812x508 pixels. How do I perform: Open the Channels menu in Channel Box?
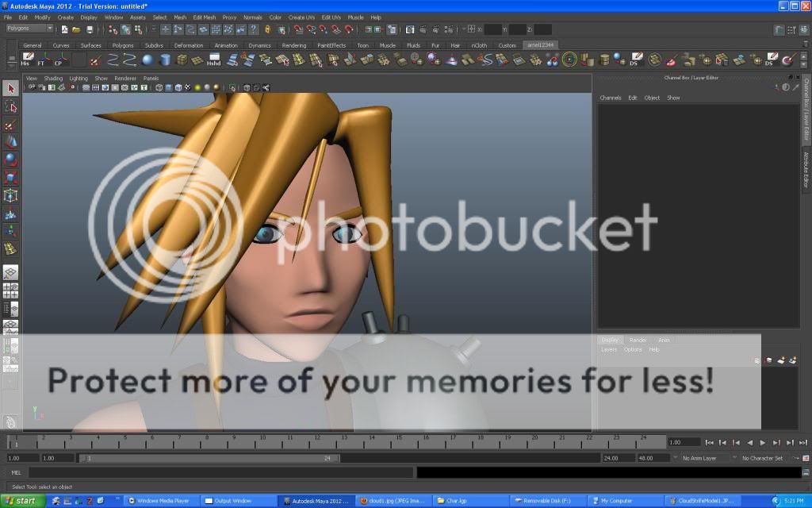(610, 98)
